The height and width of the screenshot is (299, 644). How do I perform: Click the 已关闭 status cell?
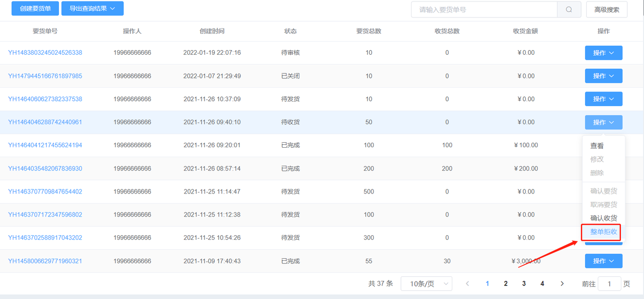coord(291,76)
